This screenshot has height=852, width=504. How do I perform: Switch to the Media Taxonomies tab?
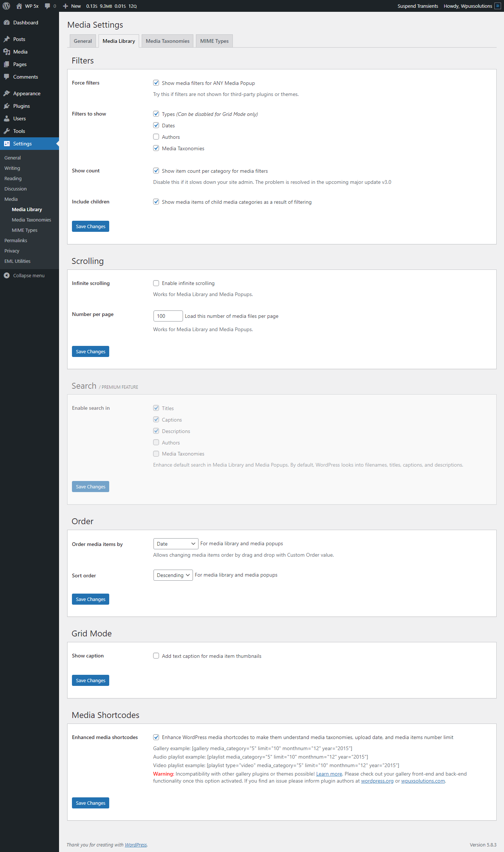168,41
